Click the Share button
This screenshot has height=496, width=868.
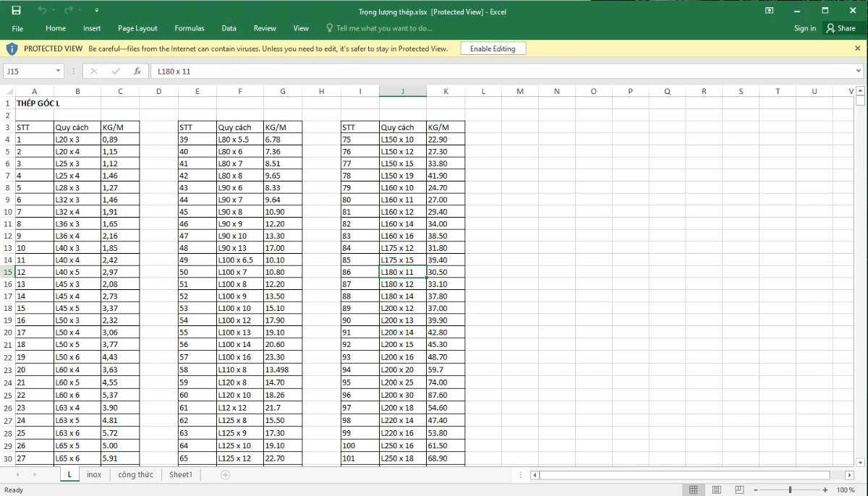pos(842,28)
